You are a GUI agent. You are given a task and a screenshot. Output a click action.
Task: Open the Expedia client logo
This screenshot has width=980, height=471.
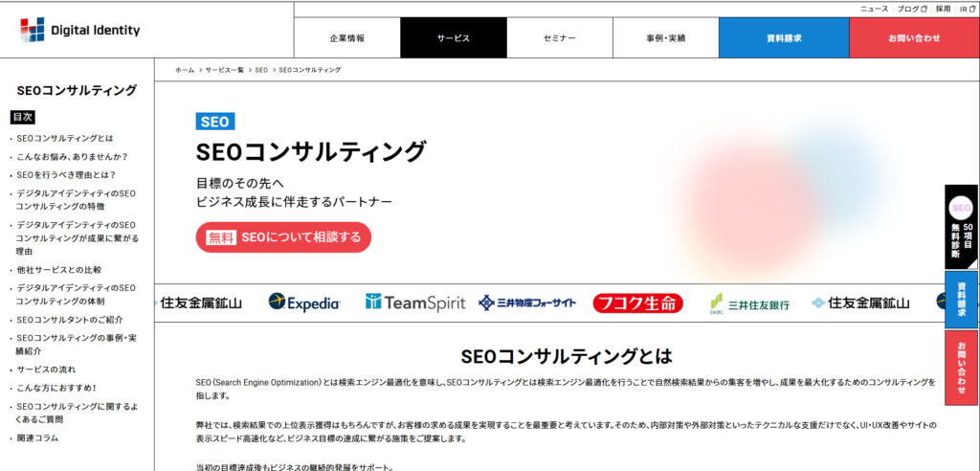(x=304, y=303)
